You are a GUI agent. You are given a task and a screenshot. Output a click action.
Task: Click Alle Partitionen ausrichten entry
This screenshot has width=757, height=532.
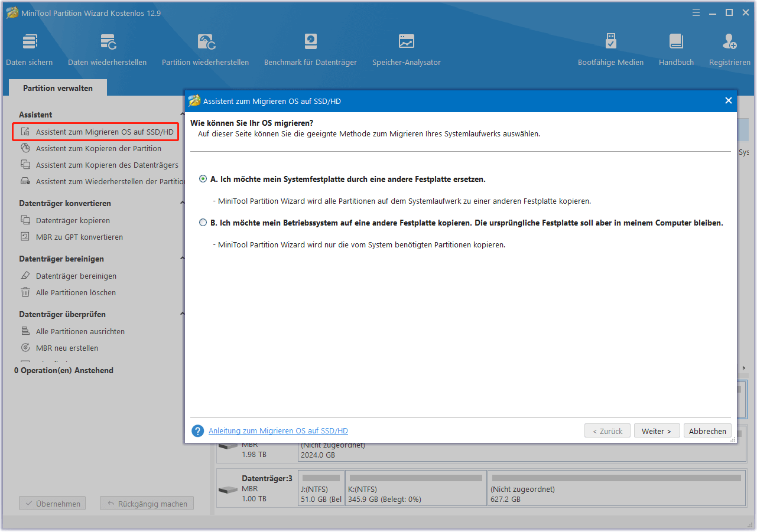pyautogui.click(x=80, y=331)
